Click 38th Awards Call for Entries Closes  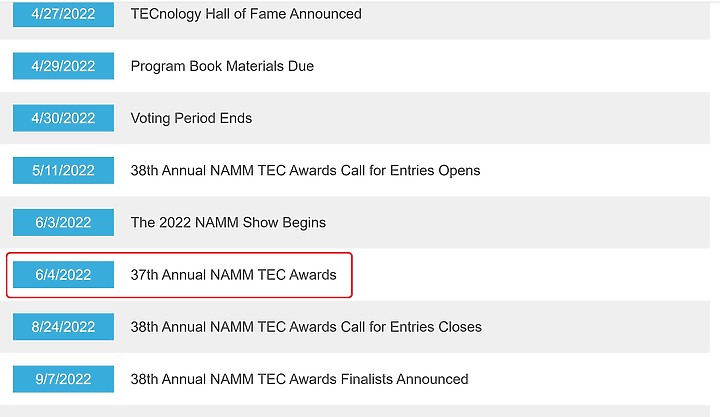pos(306,326)
